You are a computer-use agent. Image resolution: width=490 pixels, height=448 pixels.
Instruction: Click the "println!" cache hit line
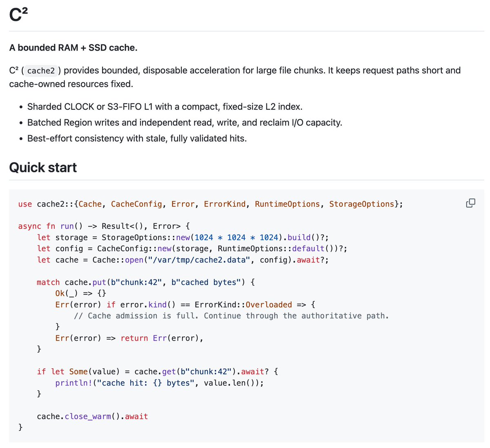(x=160, y=383)
